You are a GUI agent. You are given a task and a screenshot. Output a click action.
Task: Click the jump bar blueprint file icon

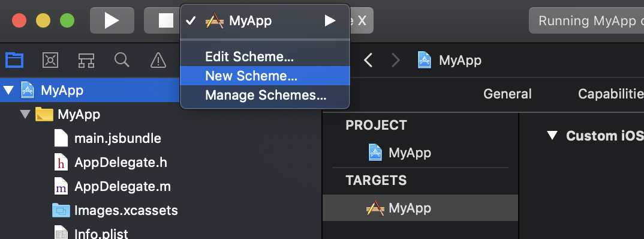425,60
